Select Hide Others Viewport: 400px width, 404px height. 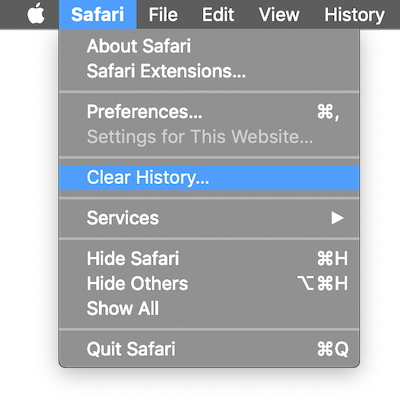pos(209,283)
